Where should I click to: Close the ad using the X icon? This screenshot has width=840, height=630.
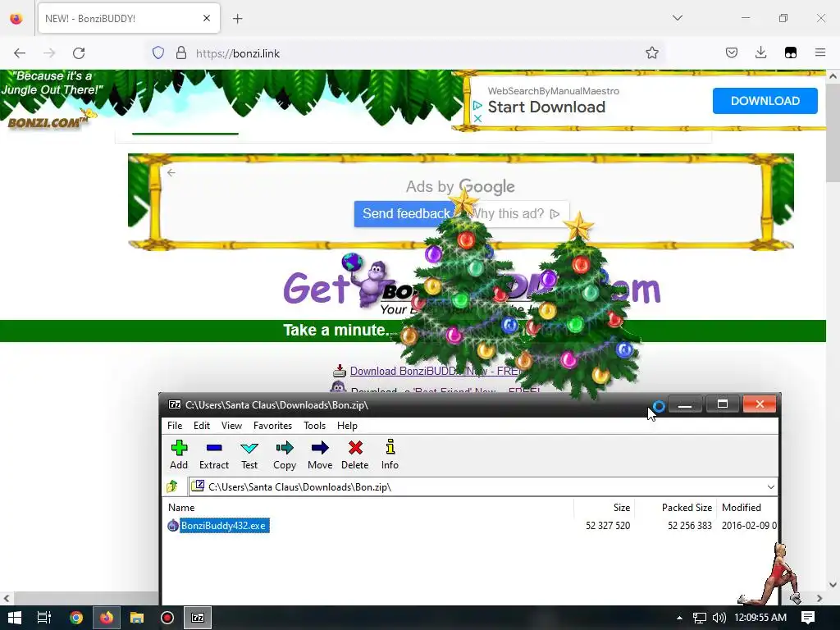(x=478, y=118)
